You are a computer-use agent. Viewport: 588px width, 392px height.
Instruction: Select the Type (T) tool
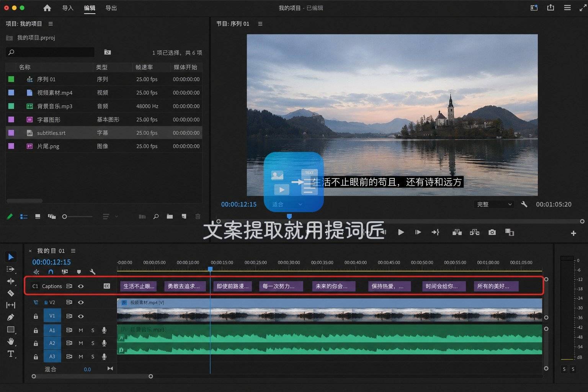coord(11,354)
